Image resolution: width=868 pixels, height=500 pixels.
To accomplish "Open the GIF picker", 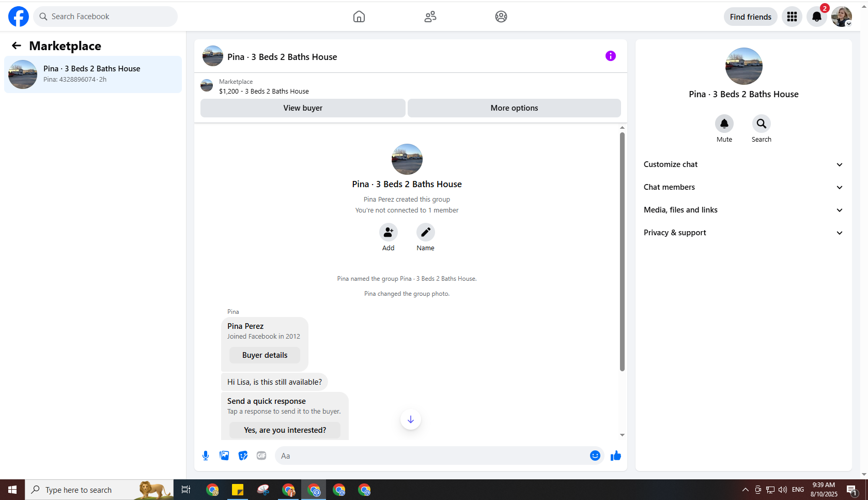I will coord(261,456).
